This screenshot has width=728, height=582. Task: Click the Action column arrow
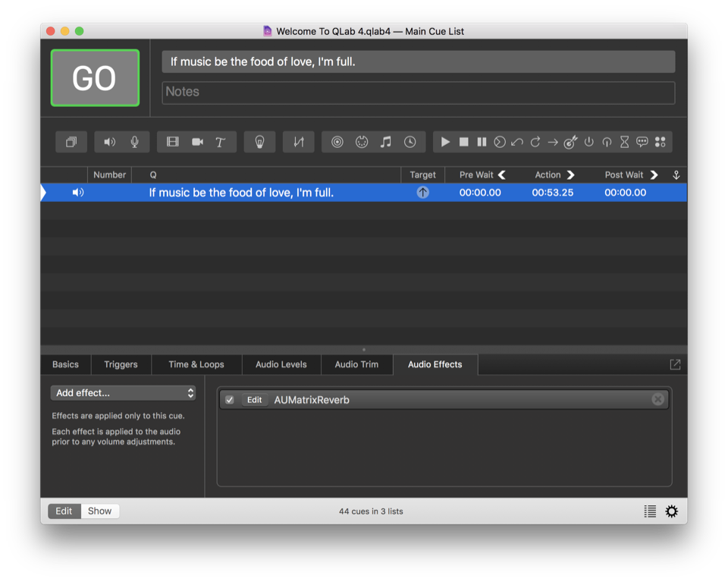coord(571,175)
